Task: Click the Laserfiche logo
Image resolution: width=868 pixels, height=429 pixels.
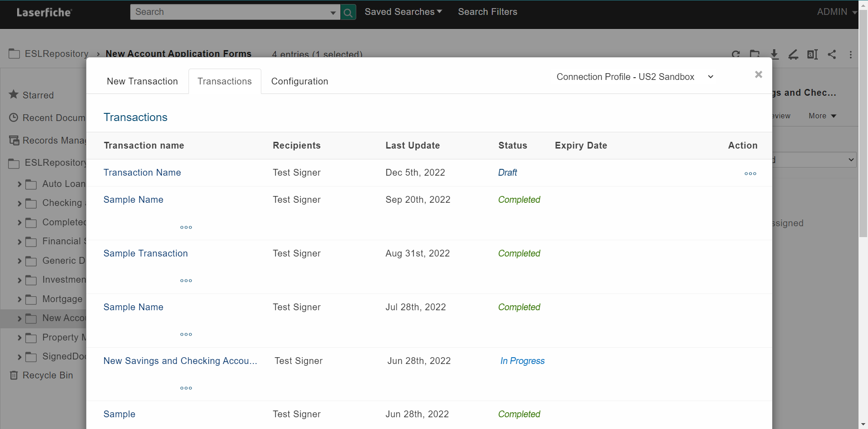Action: tap(44, 12)
